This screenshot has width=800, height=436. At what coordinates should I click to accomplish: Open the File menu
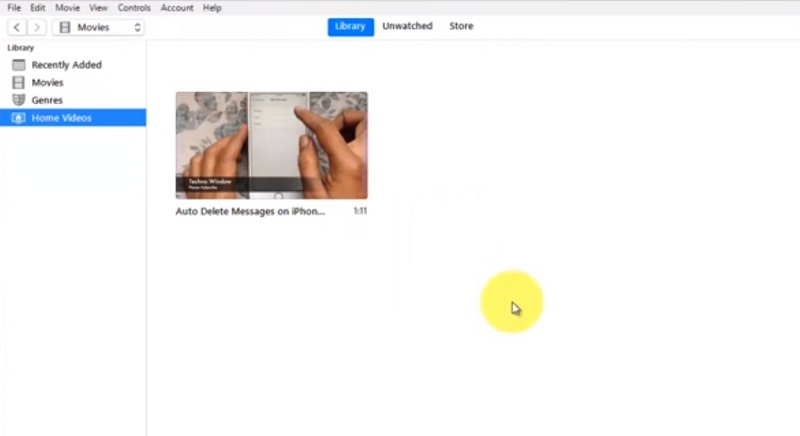click(x=14, y=8)
